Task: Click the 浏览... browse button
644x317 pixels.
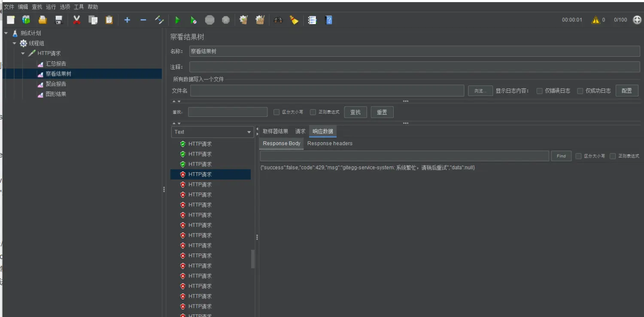Action: 480,91
